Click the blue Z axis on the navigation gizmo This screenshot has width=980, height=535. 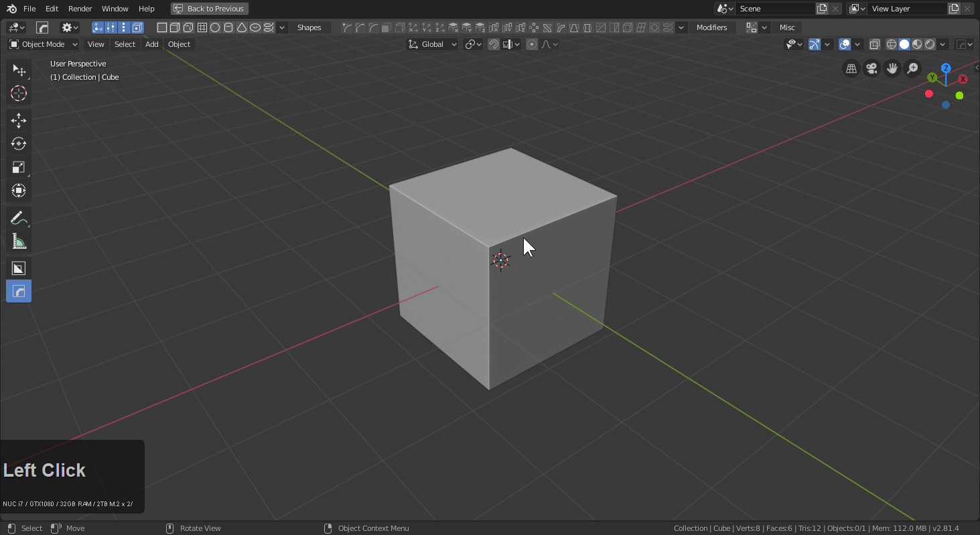[946, 68]
